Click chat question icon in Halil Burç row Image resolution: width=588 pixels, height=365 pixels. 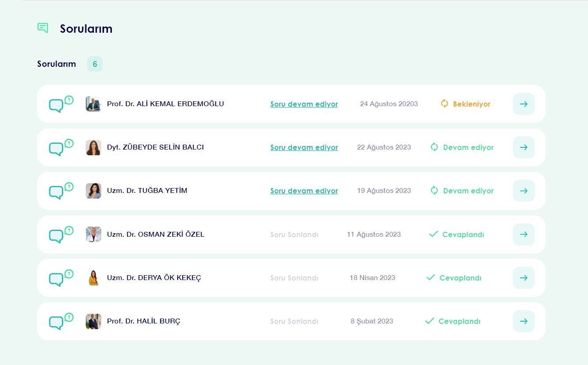(61, 322)
